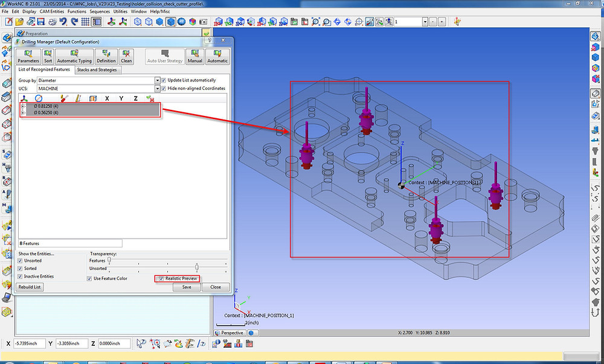Image resolution: width=604 pixels, height=364 pixels.
Task: Click the Auto User Strategy button
Action: point(165,57)
